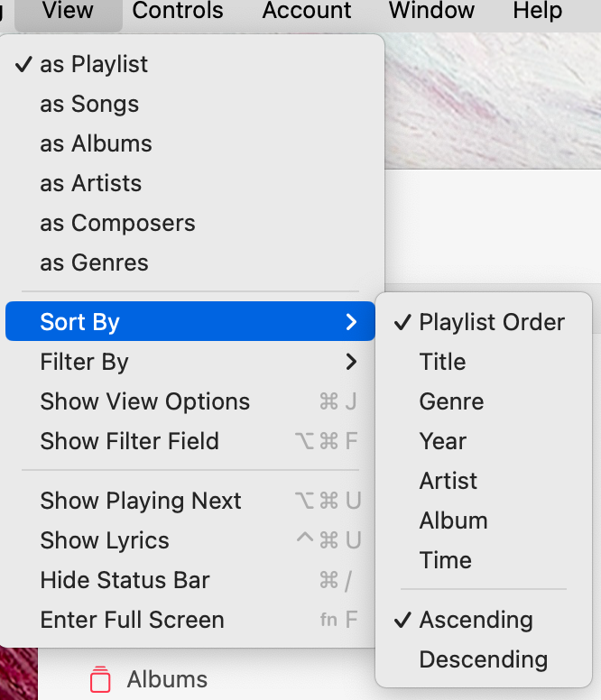Screen dimensions: 601x700
Task: Click the Albums sidebar icon
Action: click(100, 679)
